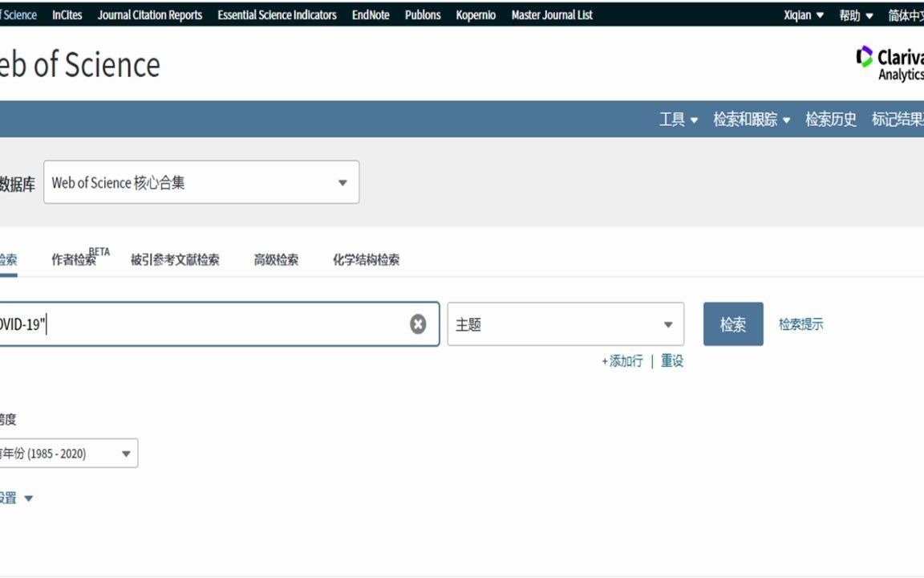Open the Kopernio link
The image size is (924, 578).
476,14
